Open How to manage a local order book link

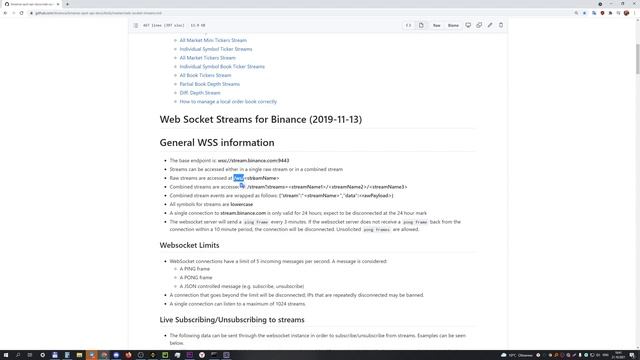(228, 102)
